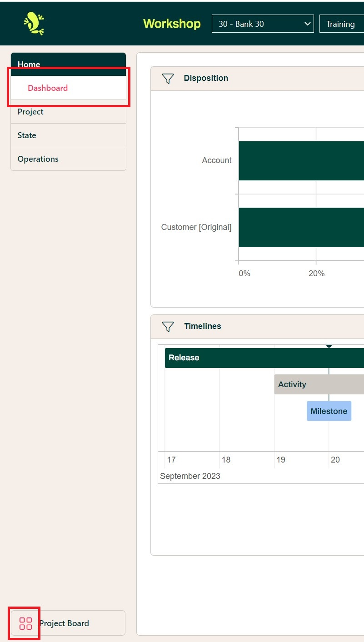
Task: Click the Workshop title link
Action: click(172, 24)
